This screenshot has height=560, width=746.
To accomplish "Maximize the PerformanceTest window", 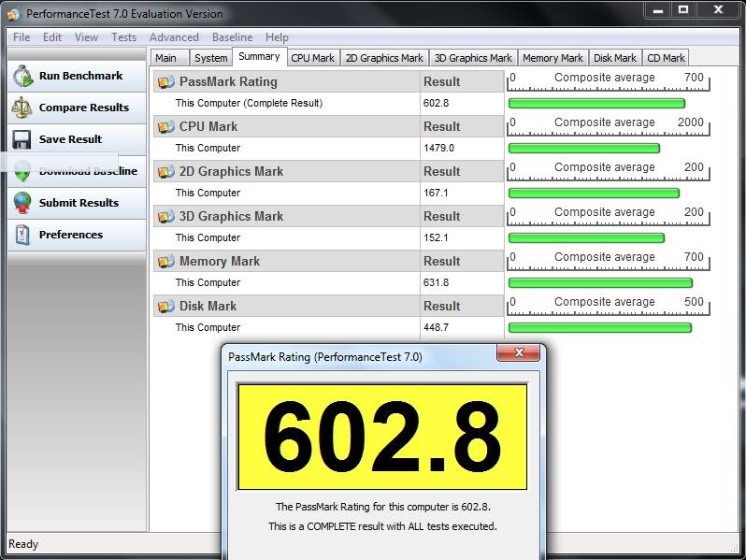I will coord(683,9).
